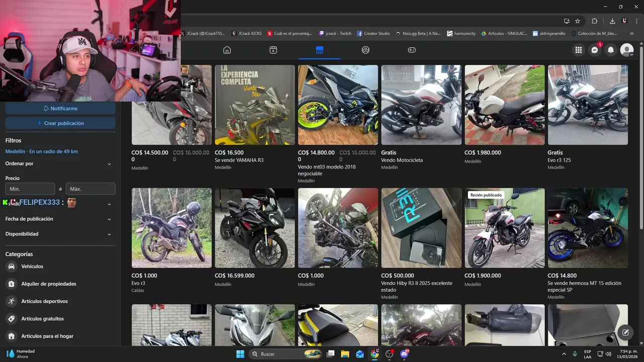Image resolution: width=644 pixels, height=362 pixels.
Task: Click the taskbar Buscar search box
Action: (x=286, y=354)
